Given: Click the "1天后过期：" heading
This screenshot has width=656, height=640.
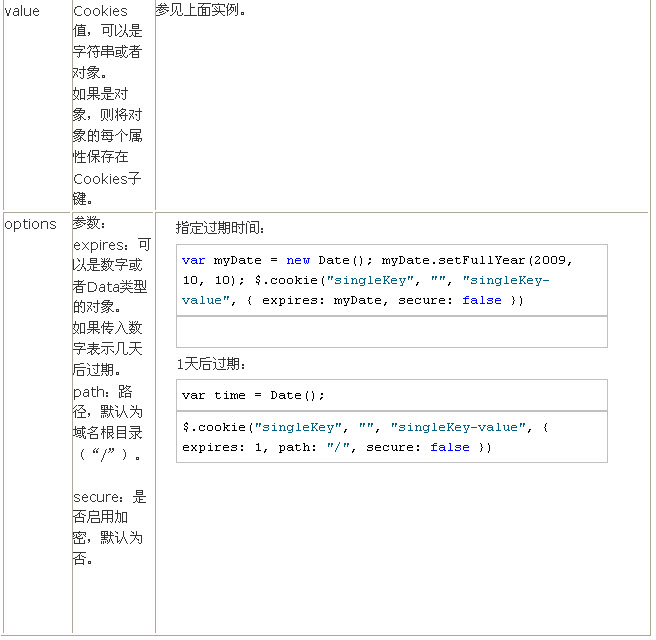Looking at the screenshot, I should 210,364.
